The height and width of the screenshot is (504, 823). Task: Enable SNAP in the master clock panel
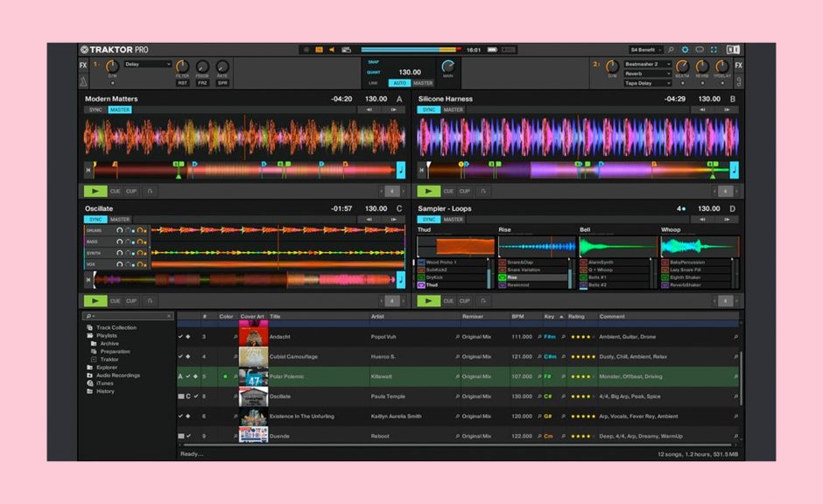point(375,61)
